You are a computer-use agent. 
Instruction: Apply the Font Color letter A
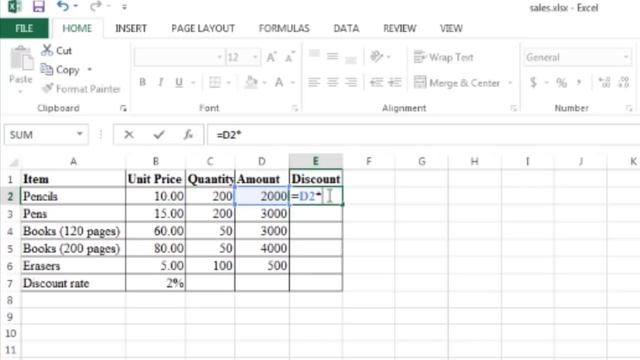279,82
